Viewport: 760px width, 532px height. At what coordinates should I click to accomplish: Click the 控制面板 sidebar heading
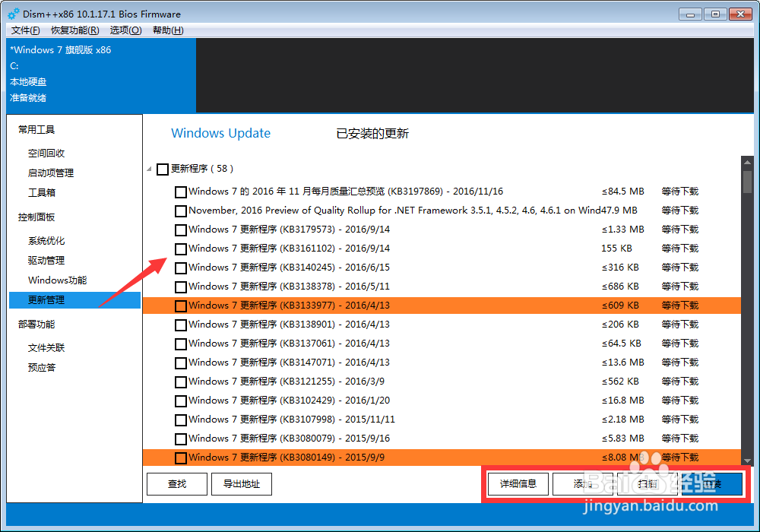(36, 217)
